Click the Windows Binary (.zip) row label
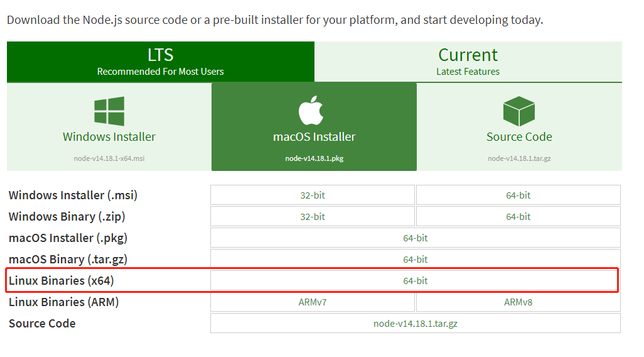The image size is (644, 357). [x=67, y=216]
